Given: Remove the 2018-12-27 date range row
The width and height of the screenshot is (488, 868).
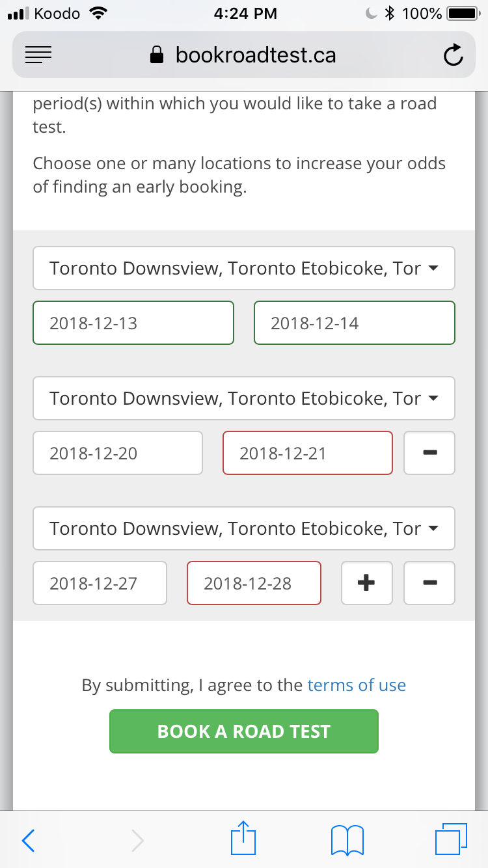Looking at the screenshot, I should coord(429,583).
